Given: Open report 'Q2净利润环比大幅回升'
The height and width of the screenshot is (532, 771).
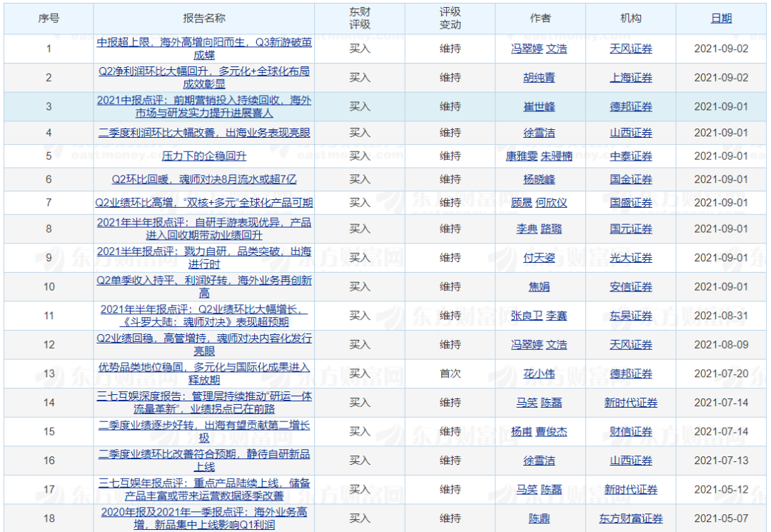Looking at the screenshot, I should (x=204, y=78).
